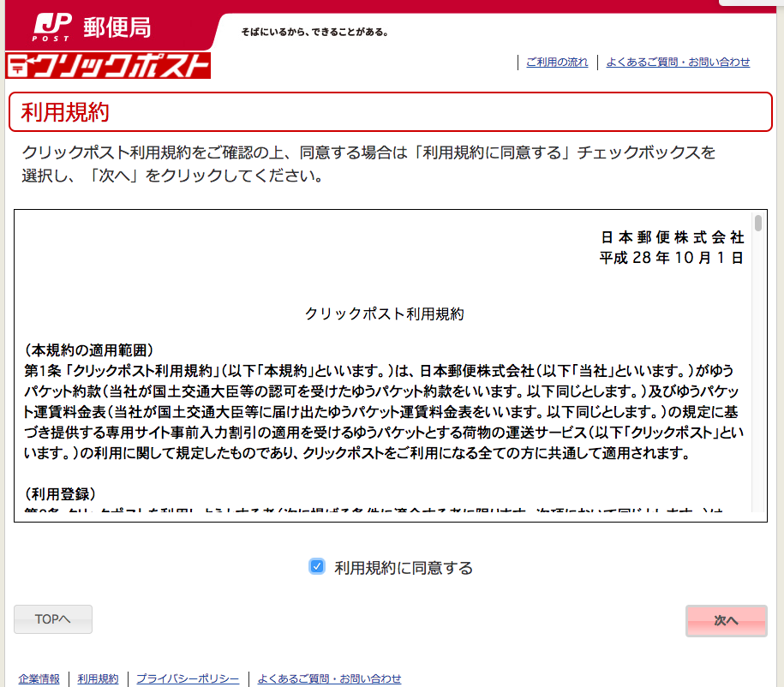Click the JP POST 郵便局 logo
784x687 pixels.
[92, 27]
